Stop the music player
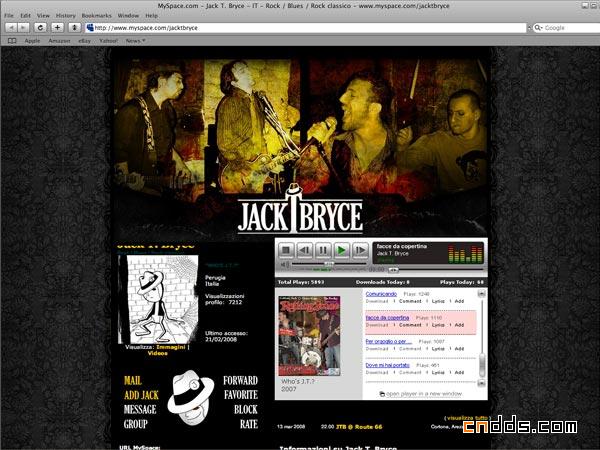The image size is (600, 450). 286,251
